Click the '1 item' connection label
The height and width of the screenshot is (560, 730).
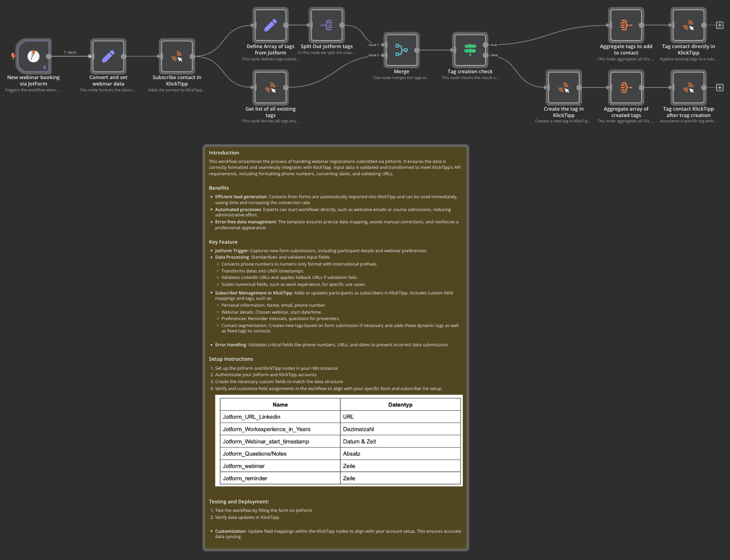tap(70, 52)
